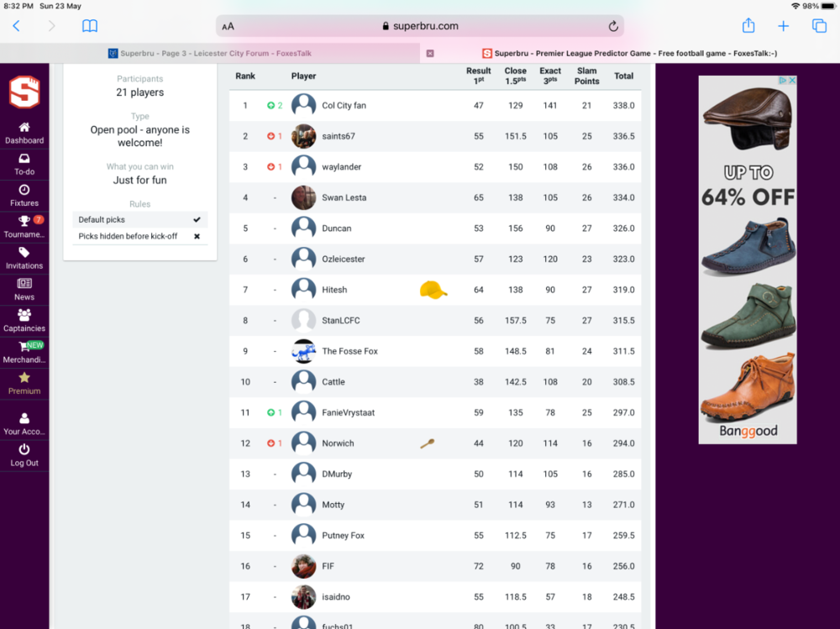This screenshot has width=840, height=629.
Task: Click the blue shoe ad image
Action: (x=749, y=246)
